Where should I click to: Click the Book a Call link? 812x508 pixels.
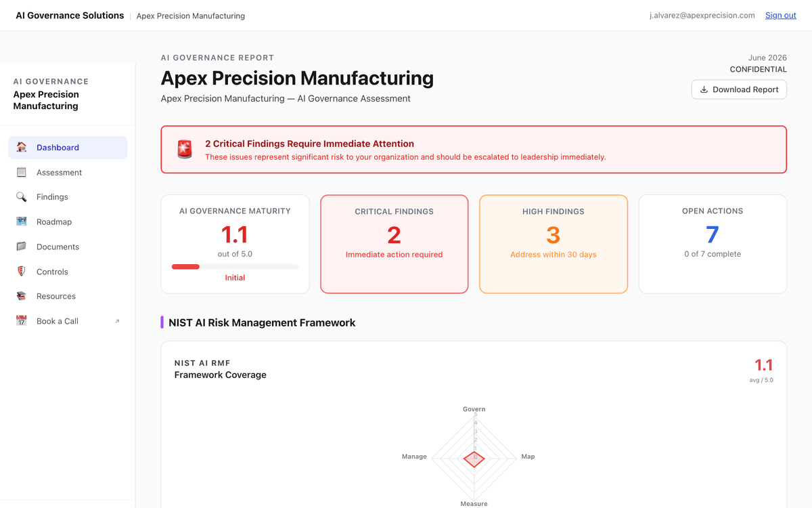point(68,321)
